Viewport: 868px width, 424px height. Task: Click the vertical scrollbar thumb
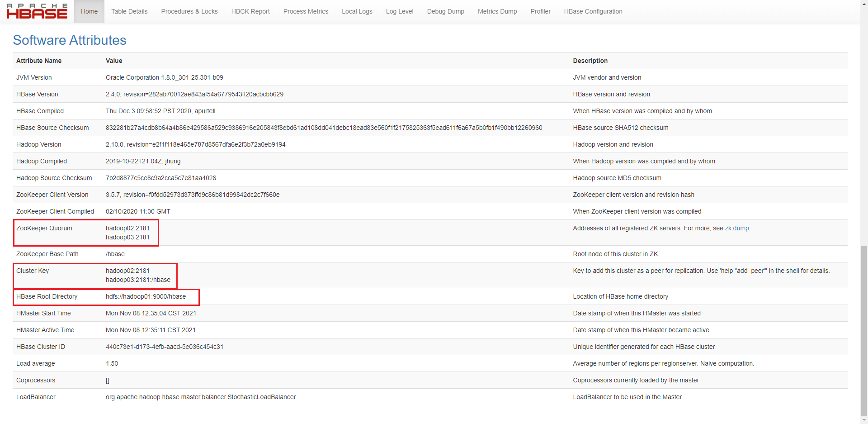[x=864, y=330]
